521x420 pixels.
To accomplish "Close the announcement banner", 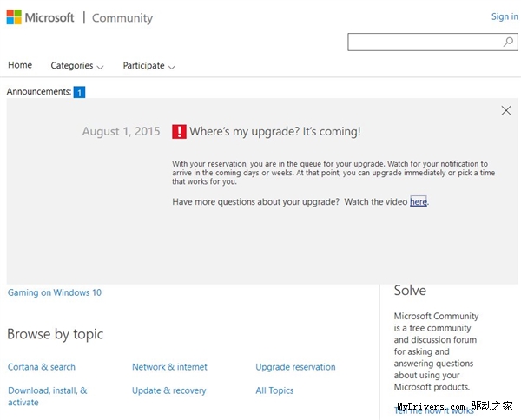I will pyautogui.click(x=506, y=110).
